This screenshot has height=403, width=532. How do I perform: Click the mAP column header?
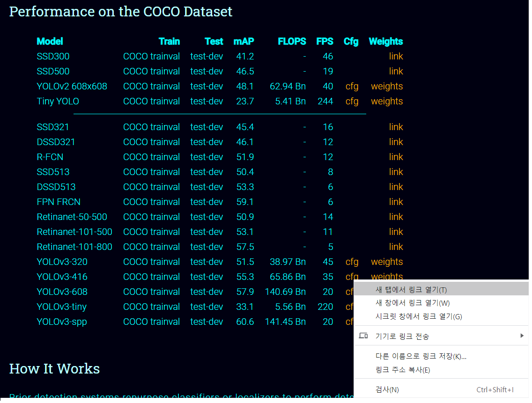click(x=244, y=41)
